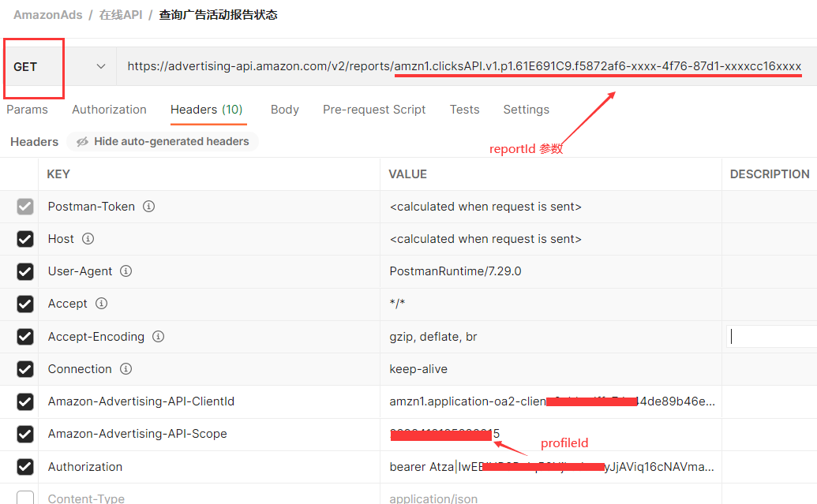This screenshot has height=504, width=817.
Task: Click the Content-Type key name
Action: (x=86, y=498)
